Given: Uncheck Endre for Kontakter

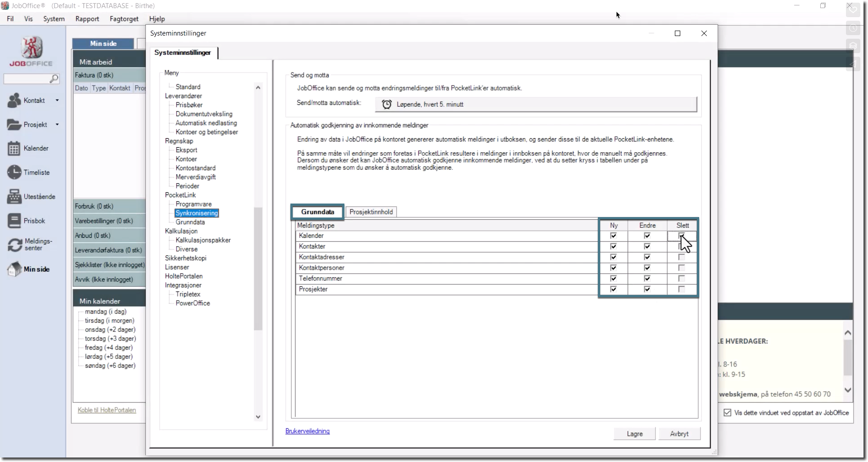Looking at the screenshot, I should 647,246.
